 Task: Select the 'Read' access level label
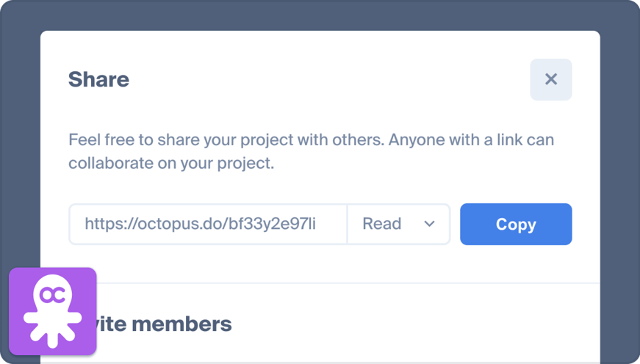382,224
